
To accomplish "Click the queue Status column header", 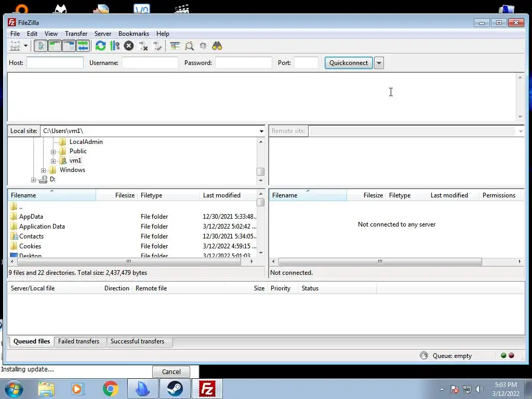I will (x=338, y=288).
